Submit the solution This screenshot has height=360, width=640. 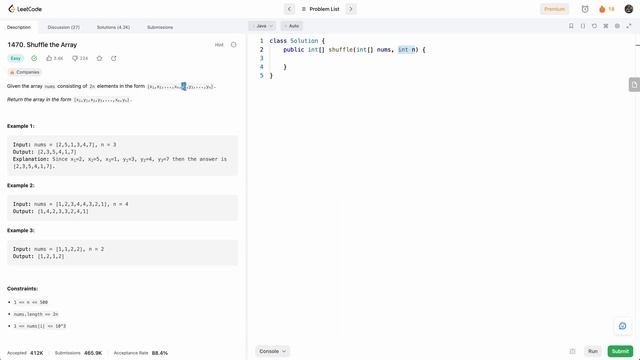tap(620, 351)
